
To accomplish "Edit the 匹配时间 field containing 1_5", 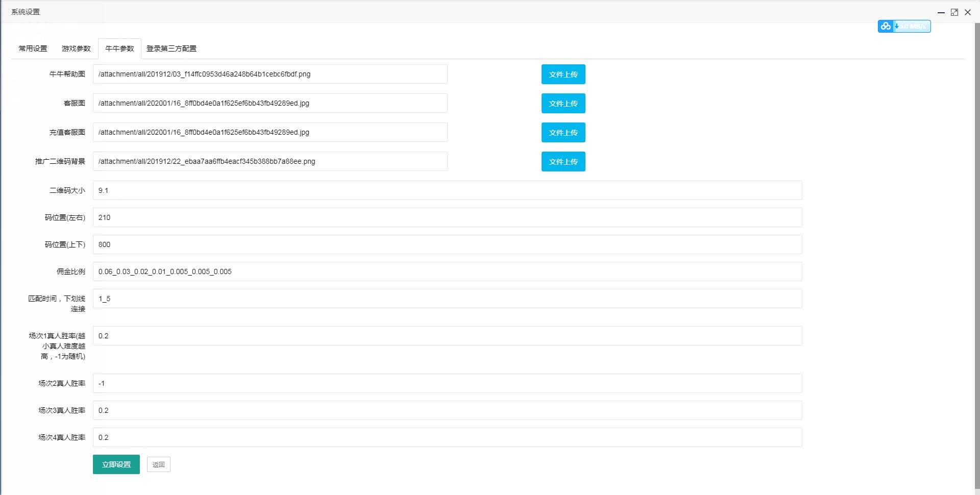I will click(447, 299).
